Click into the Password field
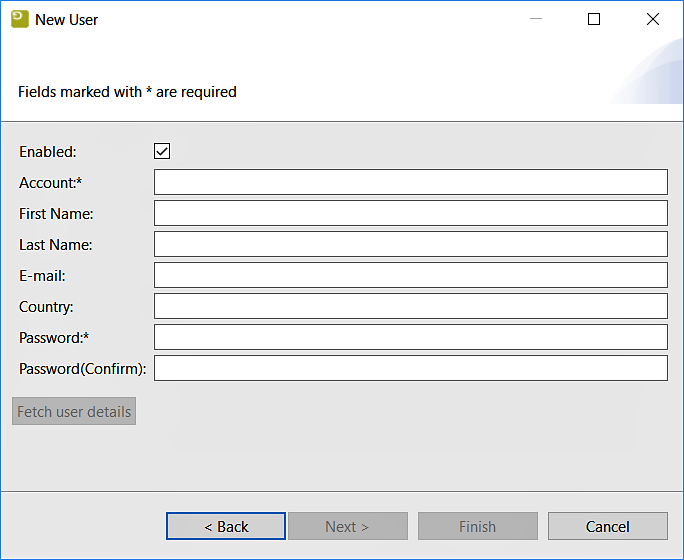Screen dimensions: 684x560 point(410,337)
